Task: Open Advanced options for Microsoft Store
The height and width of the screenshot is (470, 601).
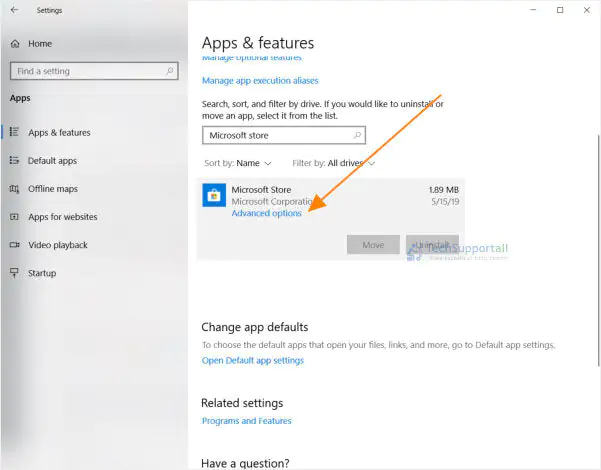Action: [266, 213]
